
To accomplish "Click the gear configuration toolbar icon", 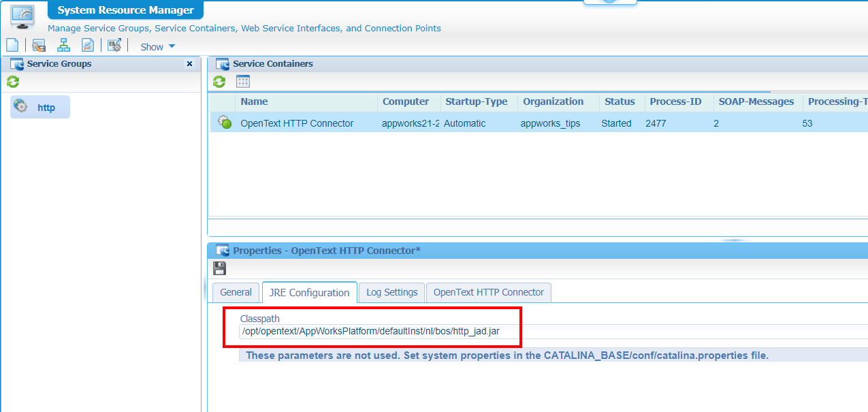I will pyautogui.click(x=114, y=46).
